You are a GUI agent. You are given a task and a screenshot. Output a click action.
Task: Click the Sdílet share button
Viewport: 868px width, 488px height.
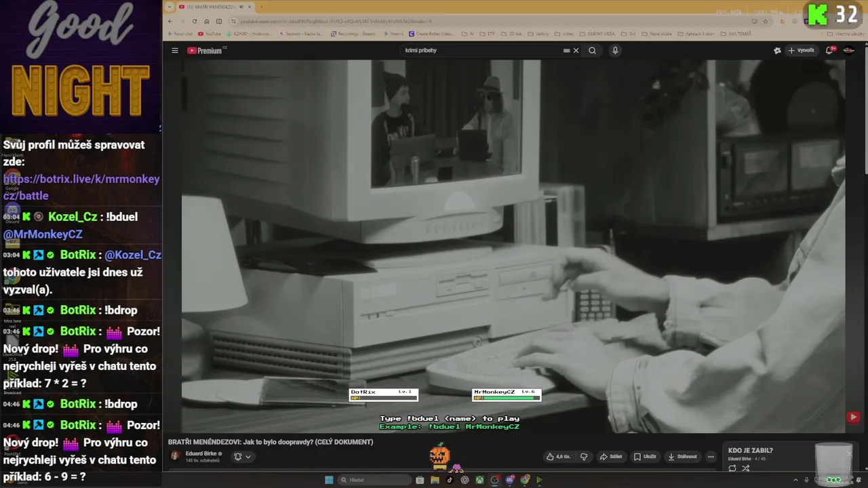(x=610, y=456)
